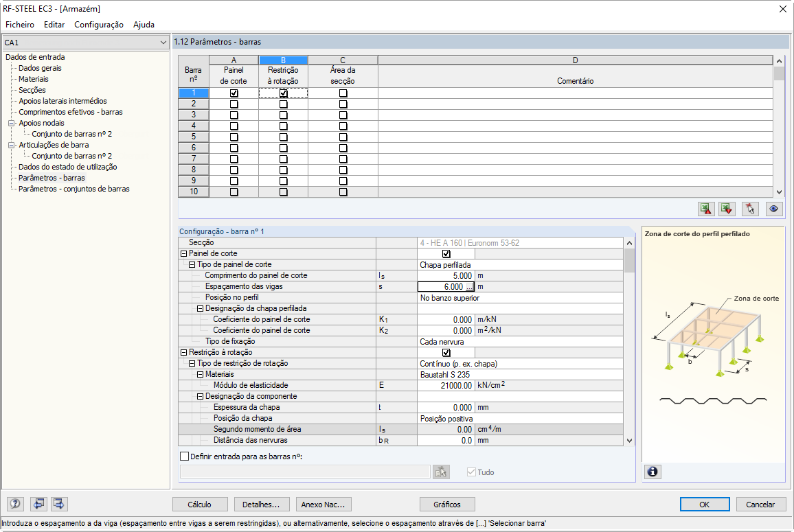Collapse Tipo de painel de corte group
This screenshot has height=532, width=794.
tap(192, 265)
